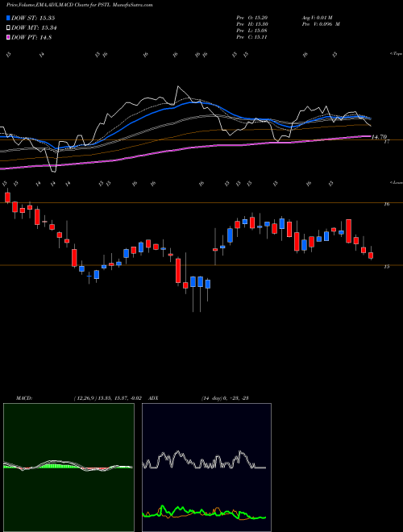Click the white DOW MT legend swatch

(x=9, y=28)
